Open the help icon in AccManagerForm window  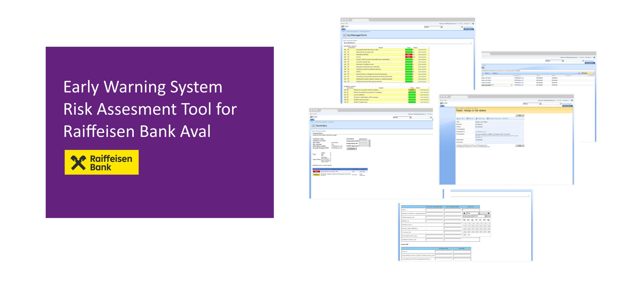[x=473, y=23]
